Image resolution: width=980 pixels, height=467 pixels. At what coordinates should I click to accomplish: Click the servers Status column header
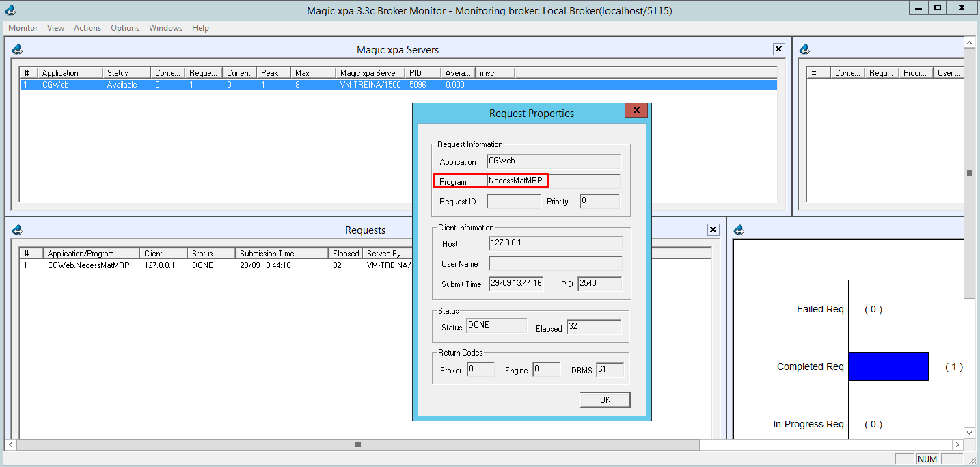(x=127, y=72)
